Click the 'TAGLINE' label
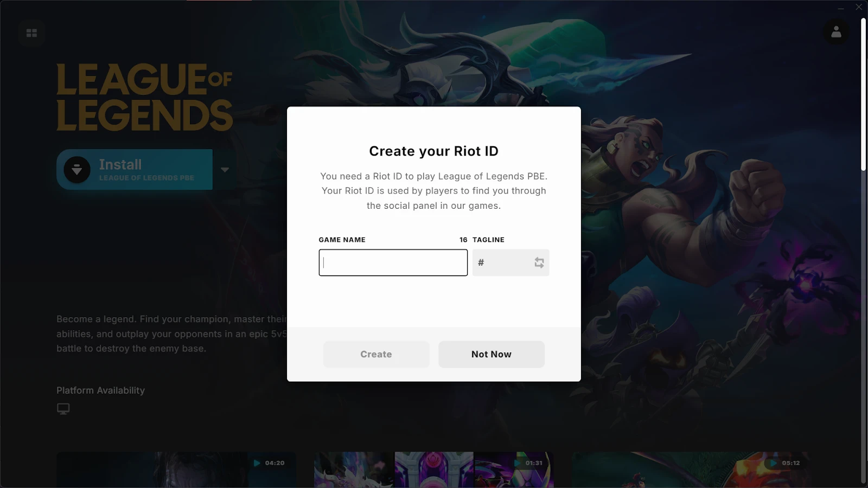This screenshot has height=488, width=868. pos(488,240)
